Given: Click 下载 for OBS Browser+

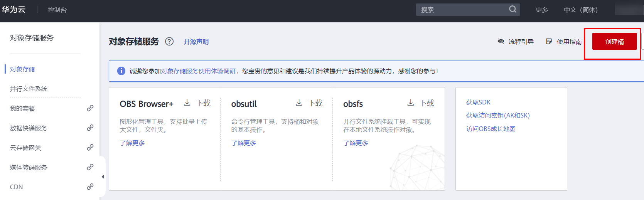Looking at the screenshot, I should (203, 103).
